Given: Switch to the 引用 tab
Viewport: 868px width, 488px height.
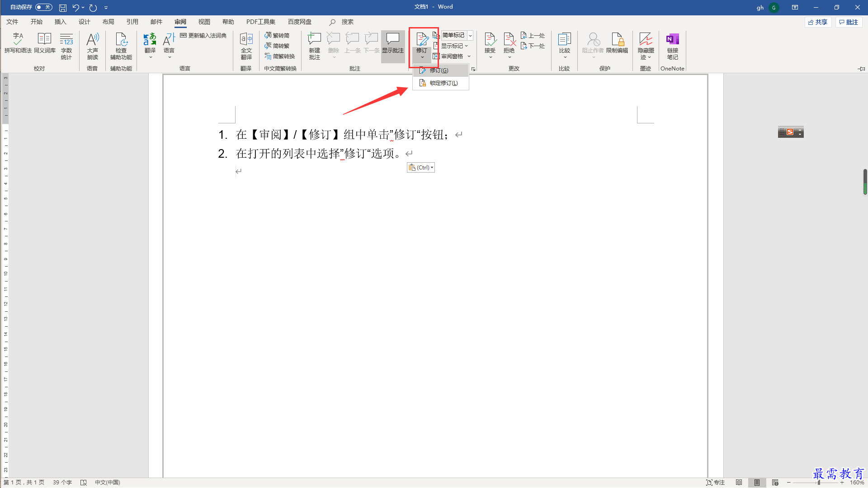Looking at the screenshot, I should click(x=132, y=22).
